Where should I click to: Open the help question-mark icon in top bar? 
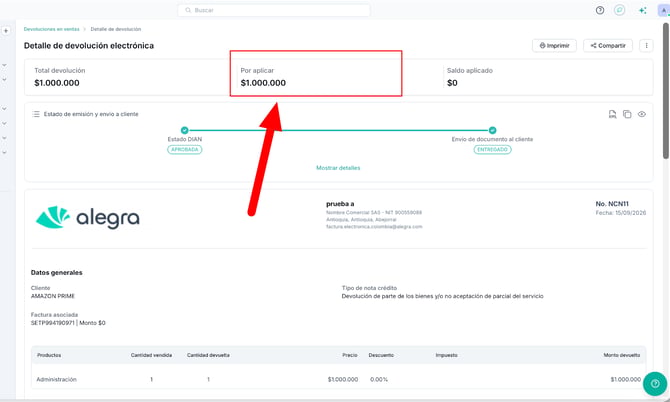[x=600, y=10]
